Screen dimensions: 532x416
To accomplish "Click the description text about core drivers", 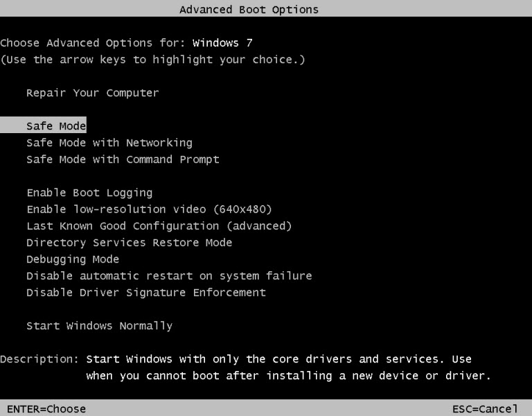I will [x=288, y=367].
